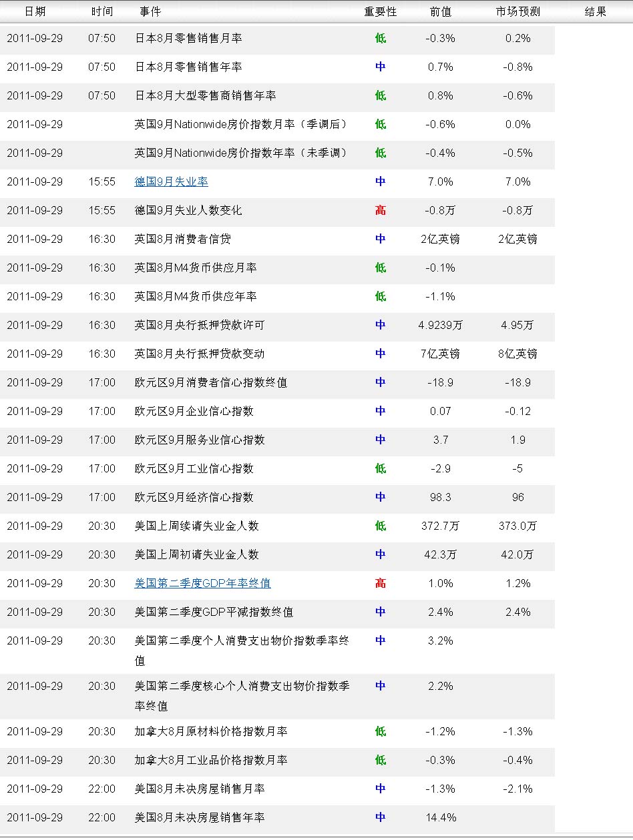
Task: Click the 日期 column header
Action: pos(35,11)
